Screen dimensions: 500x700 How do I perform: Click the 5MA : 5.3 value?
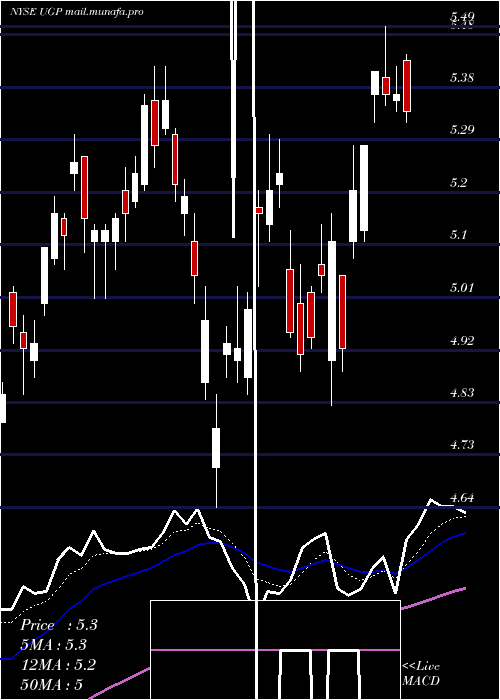point(54,645)
